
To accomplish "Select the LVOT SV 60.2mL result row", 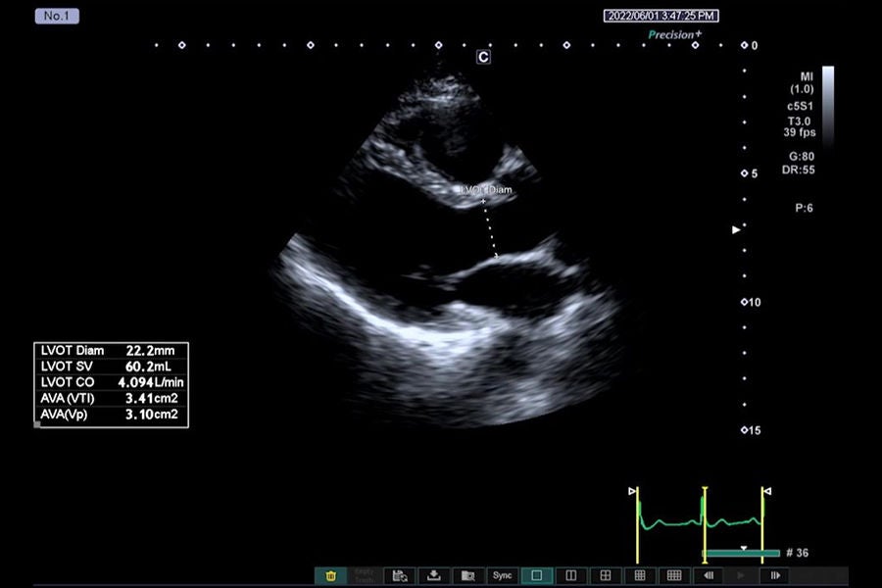I will (111, 367).
